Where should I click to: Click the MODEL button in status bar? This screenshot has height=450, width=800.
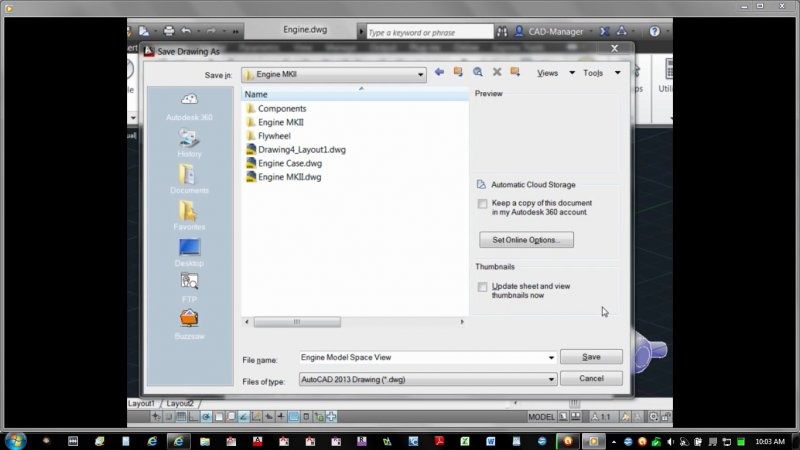pyautogui.click(x=541, y=417)
